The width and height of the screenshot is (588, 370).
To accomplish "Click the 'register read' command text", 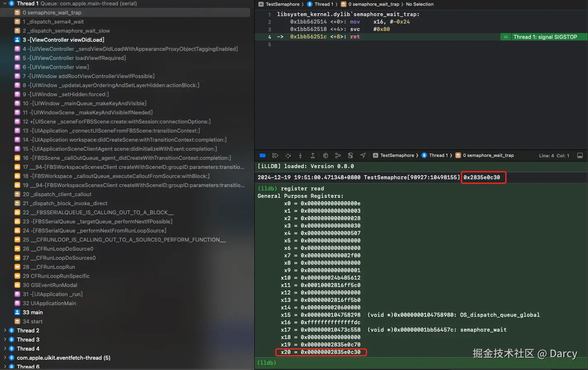I will (302, 189).
